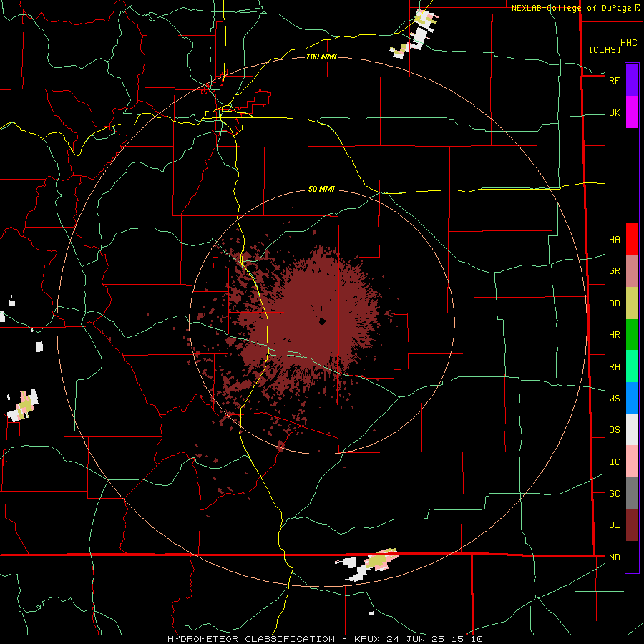Choose the light pink IC legend swatch
The height and width of the screenshot is (644, 644).
(x=632, y=462)
